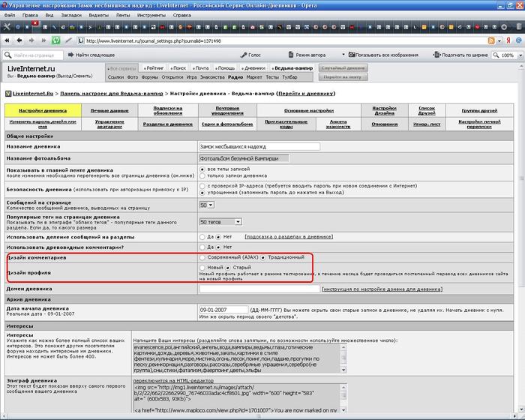Focus Название дневника text field

point(259,146)
